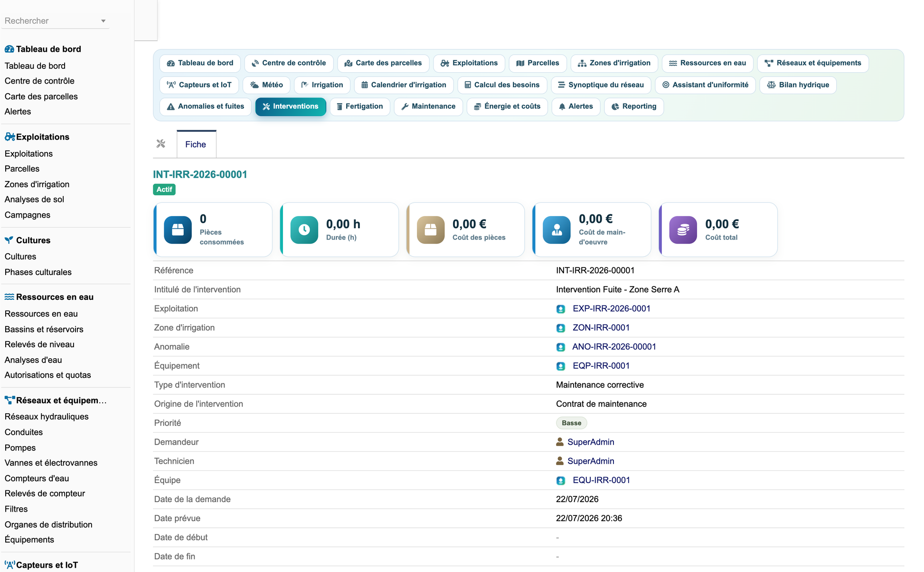
Task: Follow the EQU-IRR-0001 link
Action: pyautogui.click(x=601, y=480)
